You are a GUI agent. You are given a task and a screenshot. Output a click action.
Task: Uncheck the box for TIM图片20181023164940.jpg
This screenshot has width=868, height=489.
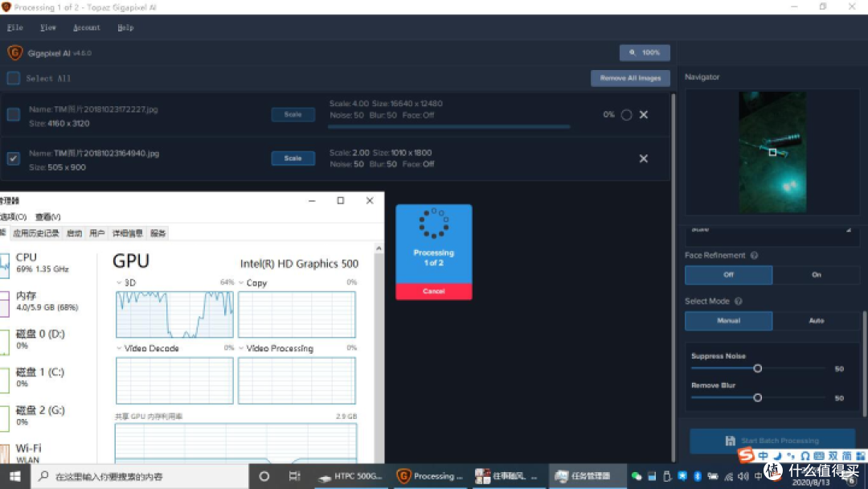tap(14, 158)
